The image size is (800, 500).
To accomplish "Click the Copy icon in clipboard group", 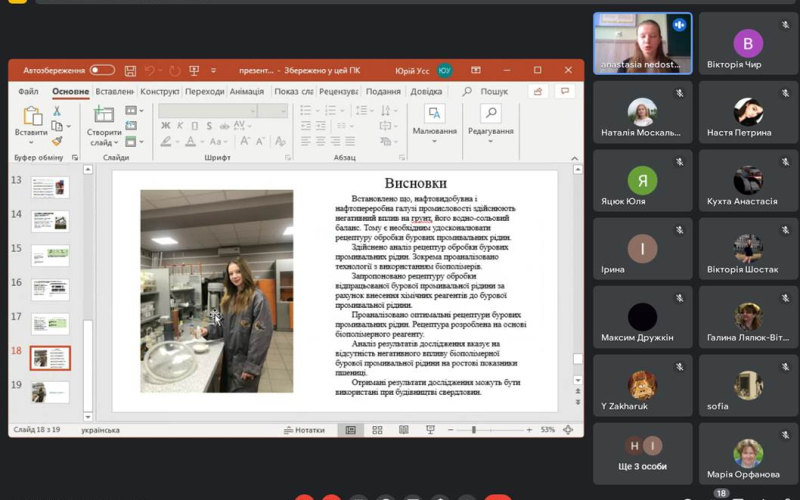I will tap(57, 126).
